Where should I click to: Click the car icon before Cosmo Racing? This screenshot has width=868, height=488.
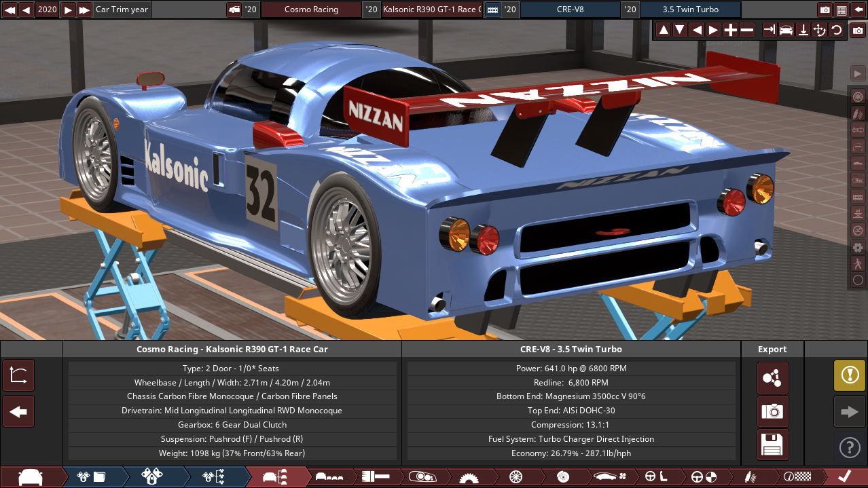pyautogui.click(x=234, y=10)
